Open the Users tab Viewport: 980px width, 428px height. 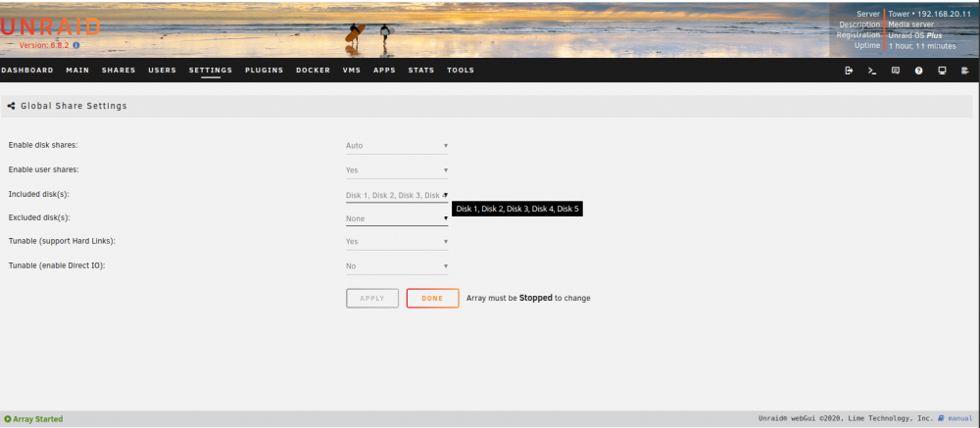click(x=162, y=71)
